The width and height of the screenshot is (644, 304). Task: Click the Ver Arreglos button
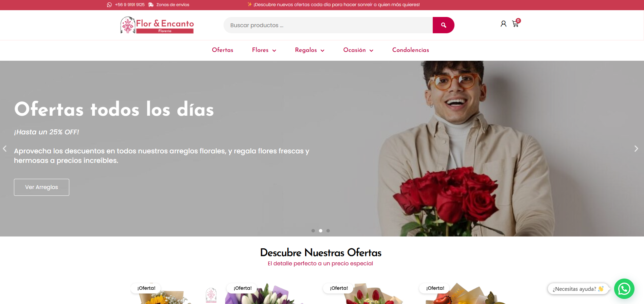pyautogui.click(x=41, y=187)
